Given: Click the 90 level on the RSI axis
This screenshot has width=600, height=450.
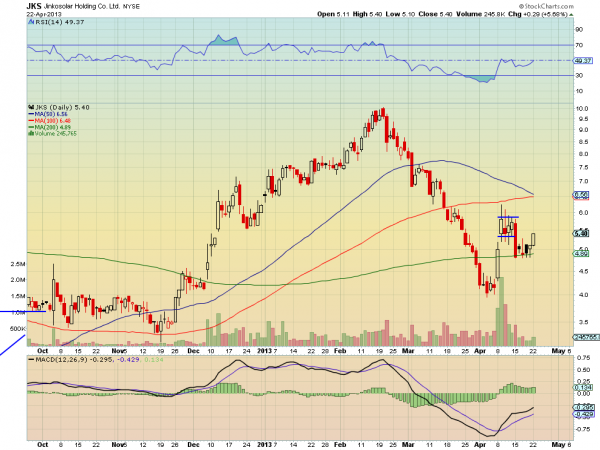Looking at the screenshot, I should click(579, 29).
